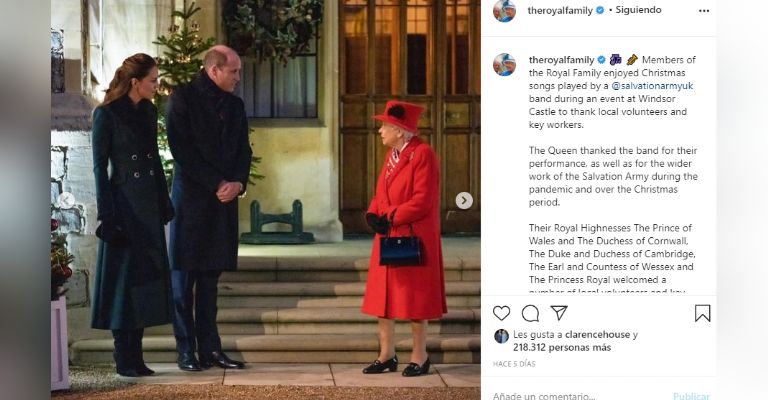Save the post with the bookmark icon
This screenshot has height=400, width=768.
coord(702,313)
